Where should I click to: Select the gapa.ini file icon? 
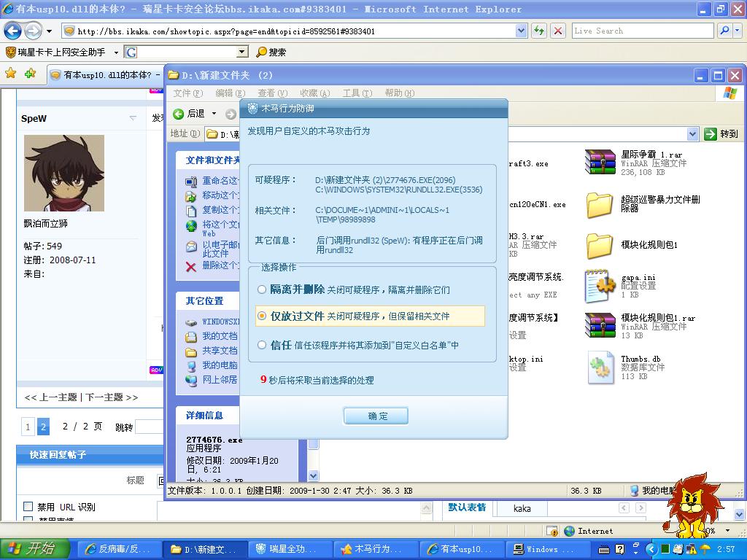click(600, 286)
